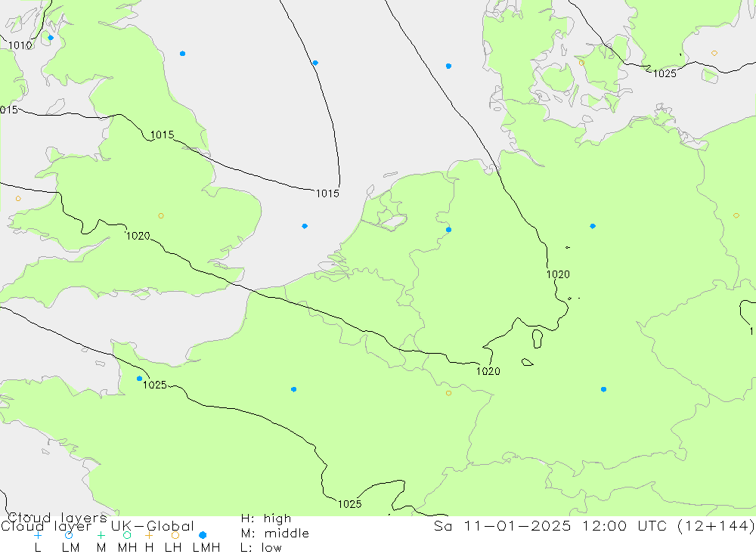Click the 1025 label at the map's bottom
Screen dimensions: 756x554
click(349, 504)
